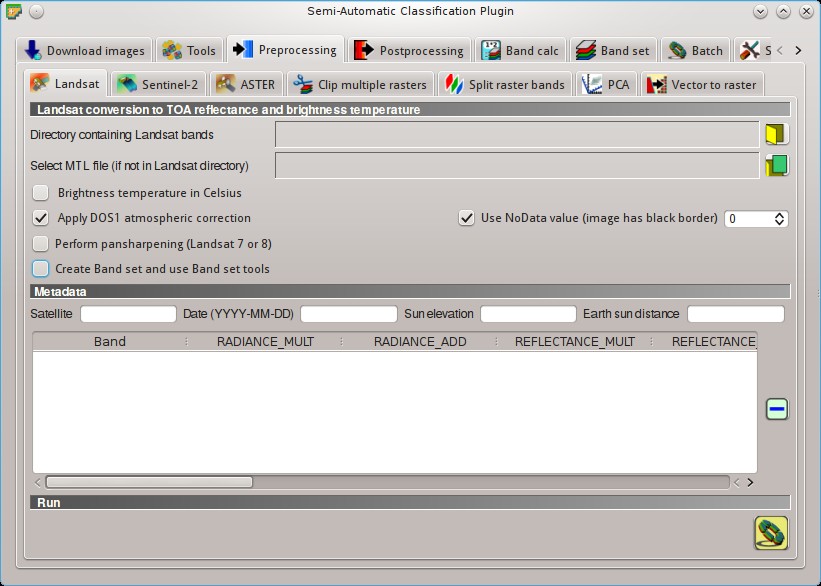
Task: Go to the Band calc tab
Action: click(x=520, y=51)
